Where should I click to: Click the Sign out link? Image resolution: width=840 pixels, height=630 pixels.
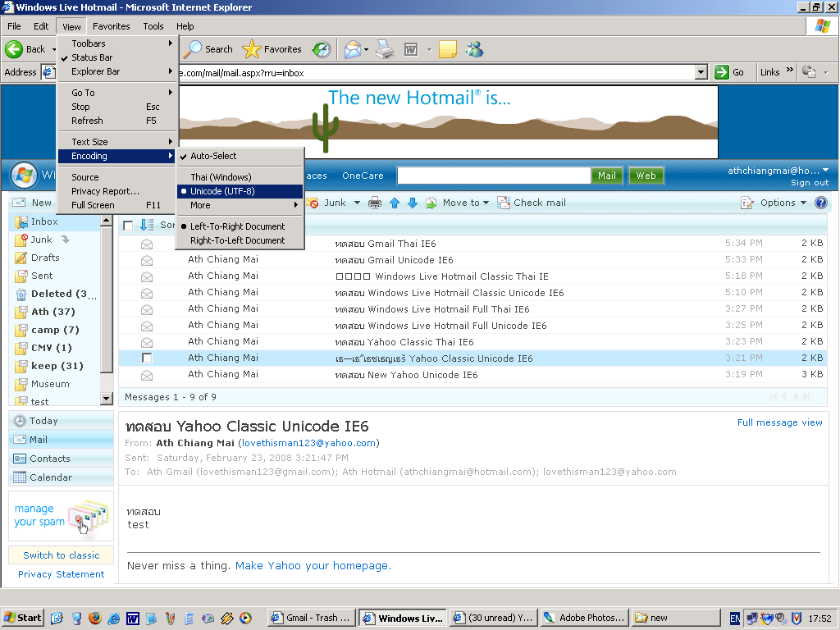810,183
